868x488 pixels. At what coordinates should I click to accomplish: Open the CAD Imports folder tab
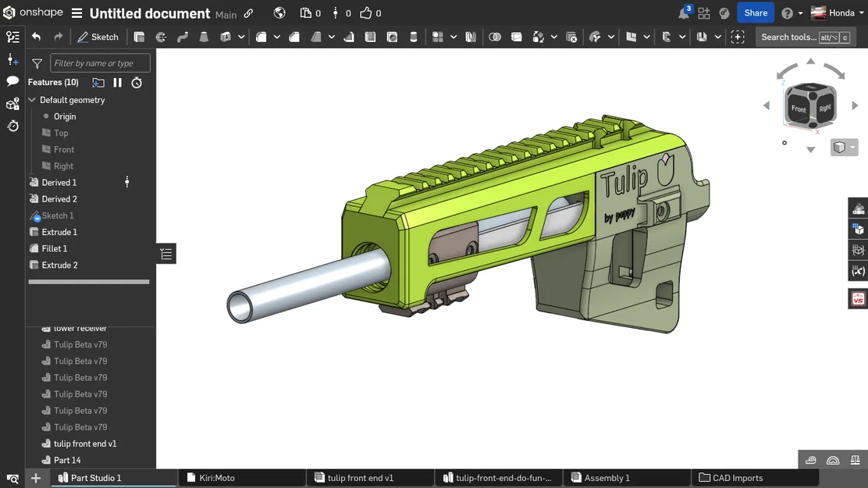click(x=756, y=478)
